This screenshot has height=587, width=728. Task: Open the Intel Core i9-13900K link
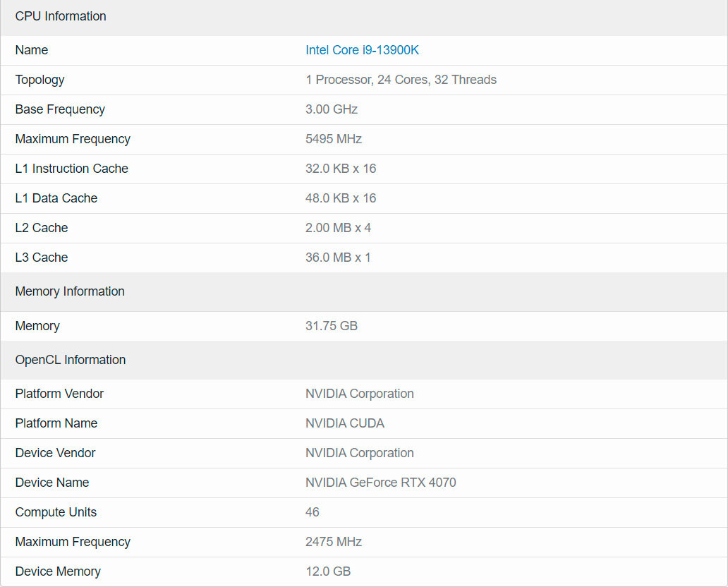coord(362,50)
